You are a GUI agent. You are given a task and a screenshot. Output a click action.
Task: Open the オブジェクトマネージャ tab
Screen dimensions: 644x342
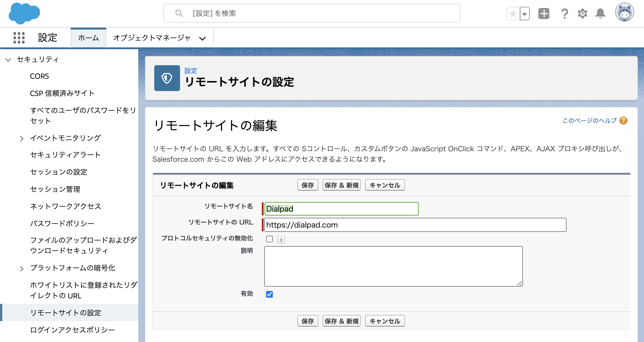(152, 38)
